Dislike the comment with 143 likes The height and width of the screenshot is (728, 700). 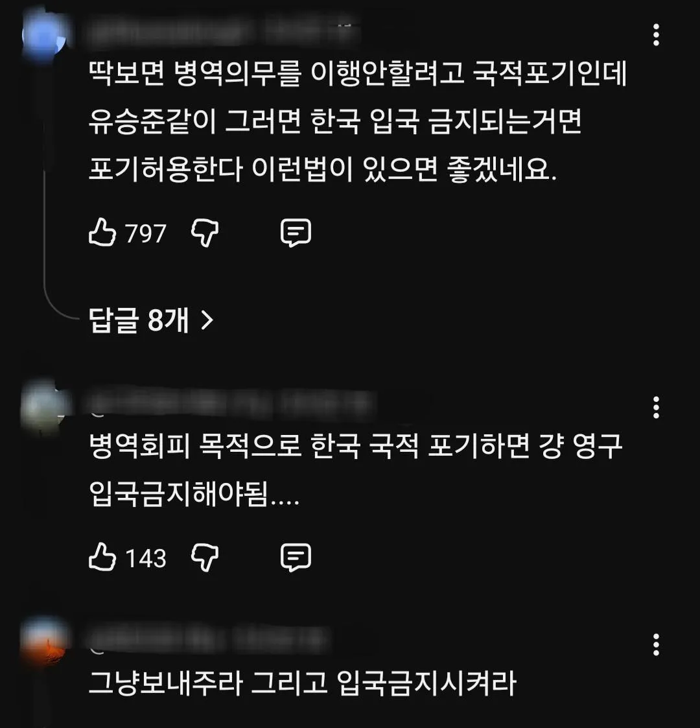pos(205,557)
